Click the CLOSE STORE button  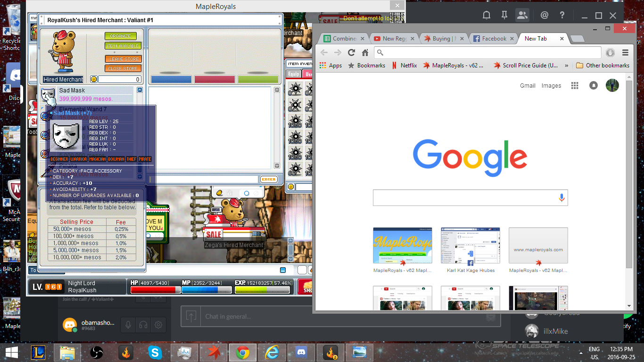(x=123, y=68)
